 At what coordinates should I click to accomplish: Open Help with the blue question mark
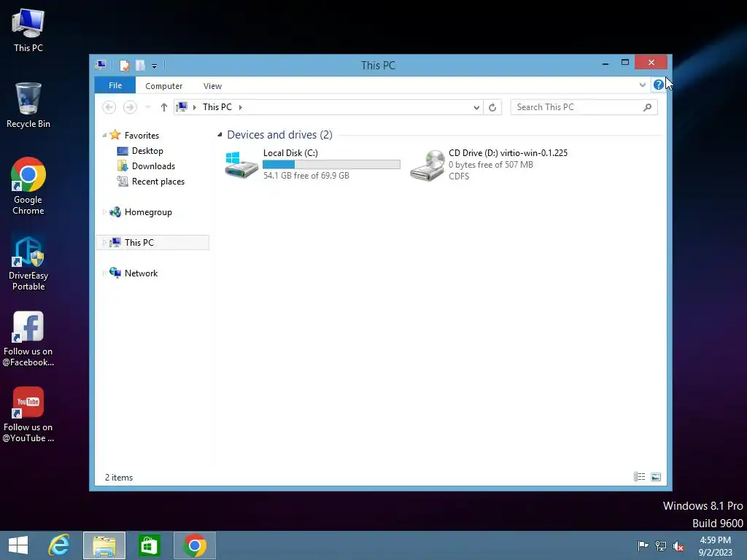[x=659, y=85]
